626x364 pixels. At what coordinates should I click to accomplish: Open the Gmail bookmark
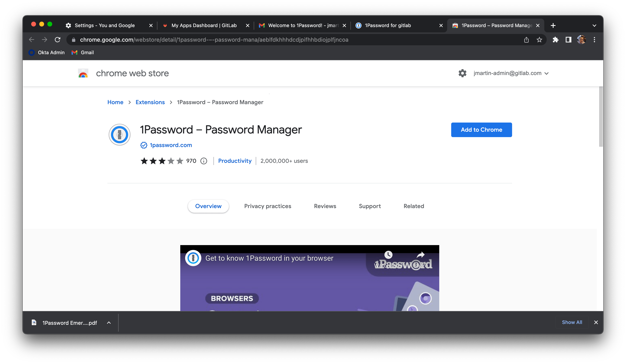click(x=83, y=53)
